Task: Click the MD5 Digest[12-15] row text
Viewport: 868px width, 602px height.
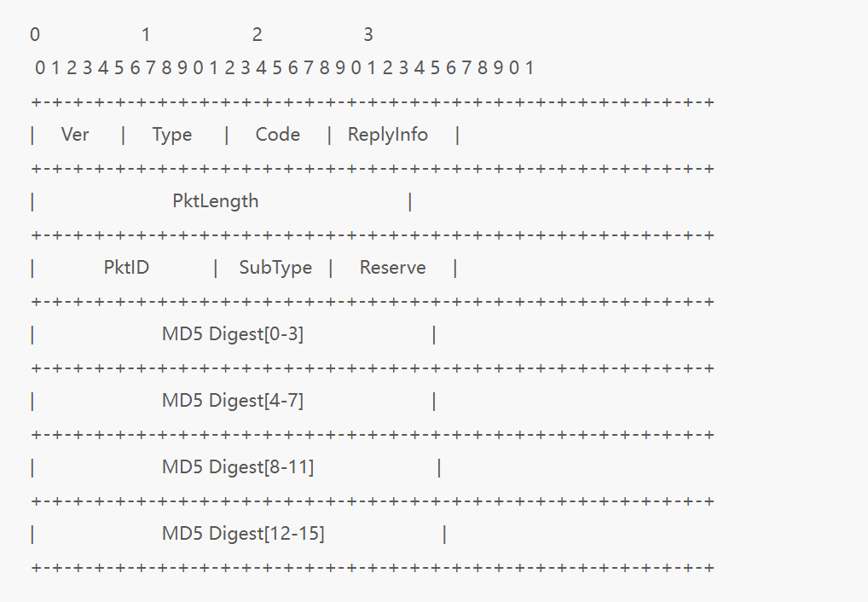Action: (x=243, y=533)
